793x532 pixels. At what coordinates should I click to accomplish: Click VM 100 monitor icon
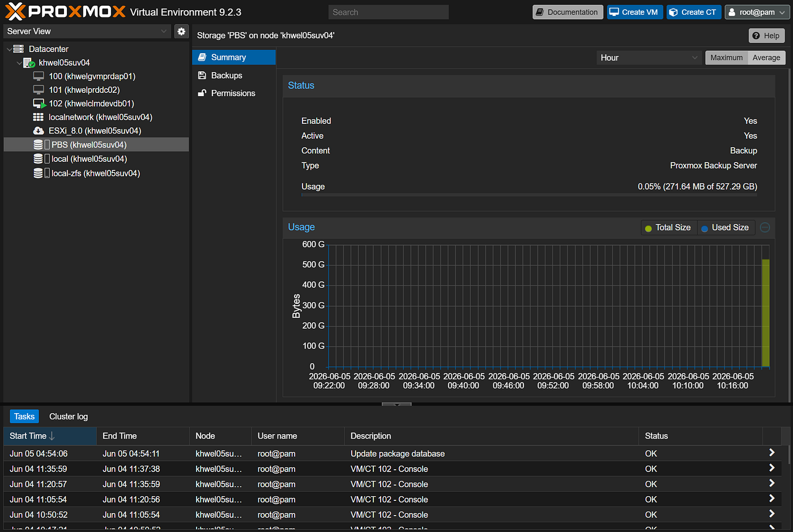pos(39,76)
